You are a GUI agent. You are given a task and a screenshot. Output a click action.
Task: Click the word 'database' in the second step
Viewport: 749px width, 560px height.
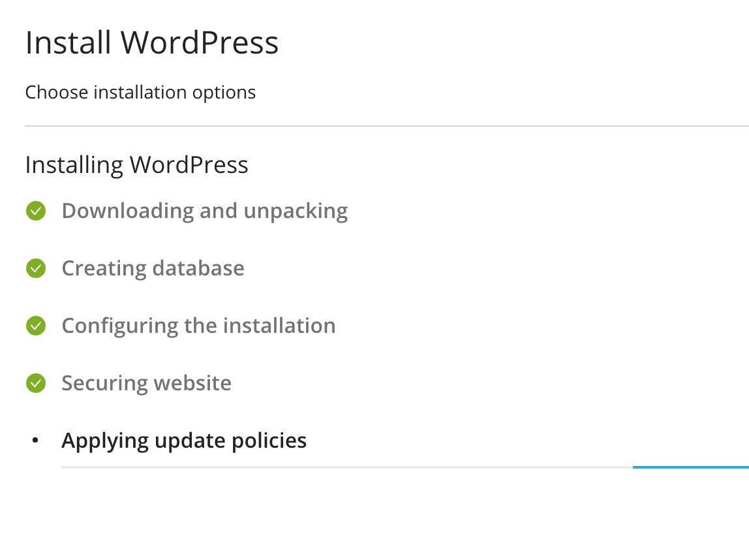tap(198, 269)
